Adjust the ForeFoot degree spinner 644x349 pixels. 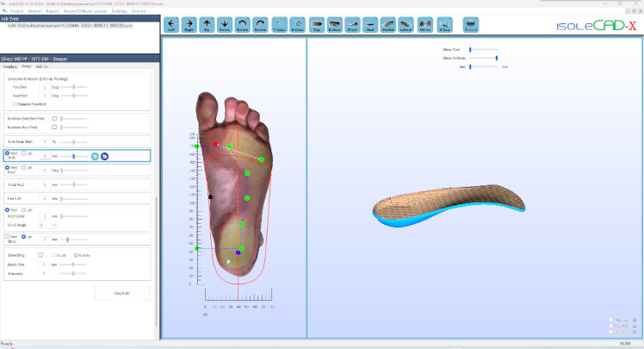coord(45,87)
